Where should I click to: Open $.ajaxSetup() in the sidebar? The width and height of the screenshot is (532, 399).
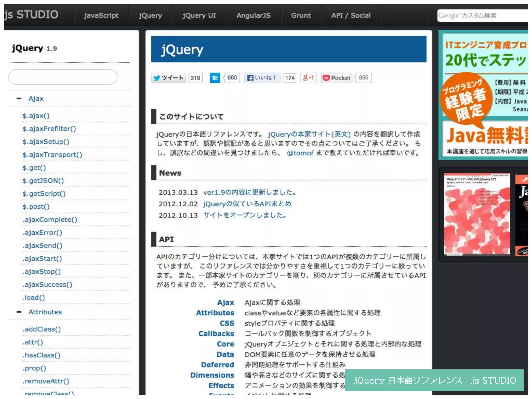pyautogui.click(x=46, y=142)
